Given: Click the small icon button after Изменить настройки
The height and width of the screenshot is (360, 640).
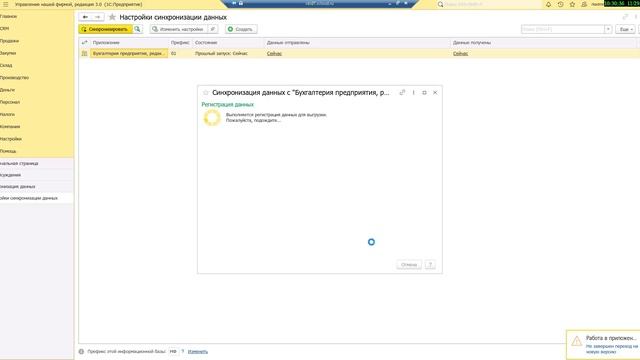Looking at the screenshot, I should (213, 29).
